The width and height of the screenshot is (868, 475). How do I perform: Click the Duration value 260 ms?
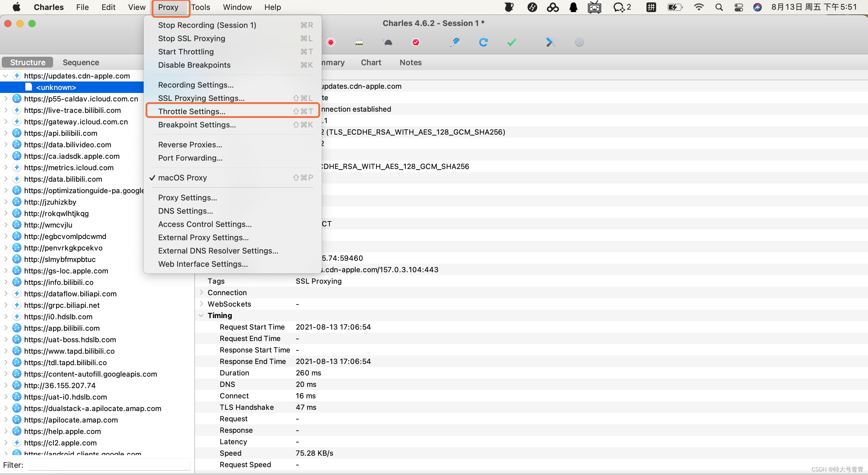point(308,373)
